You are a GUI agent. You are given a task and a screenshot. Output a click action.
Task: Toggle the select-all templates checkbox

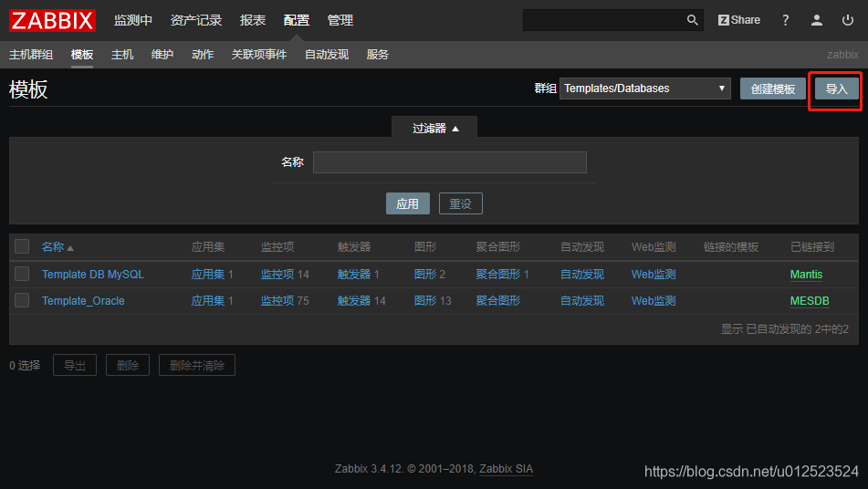click(22, 246)
